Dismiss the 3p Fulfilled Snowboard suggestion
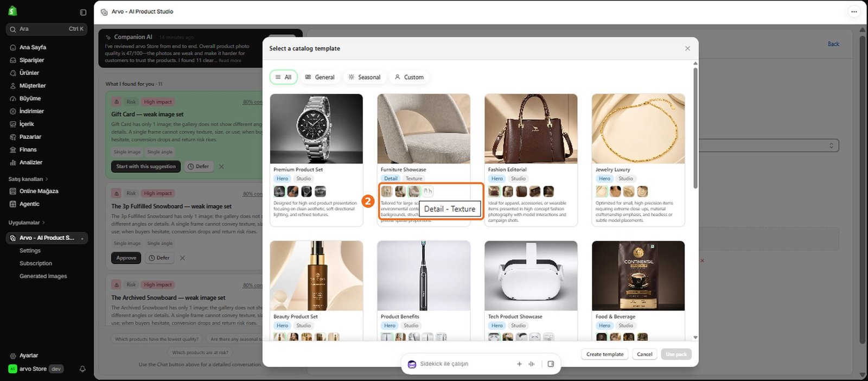The image size is (868, 381). (182, 258)
